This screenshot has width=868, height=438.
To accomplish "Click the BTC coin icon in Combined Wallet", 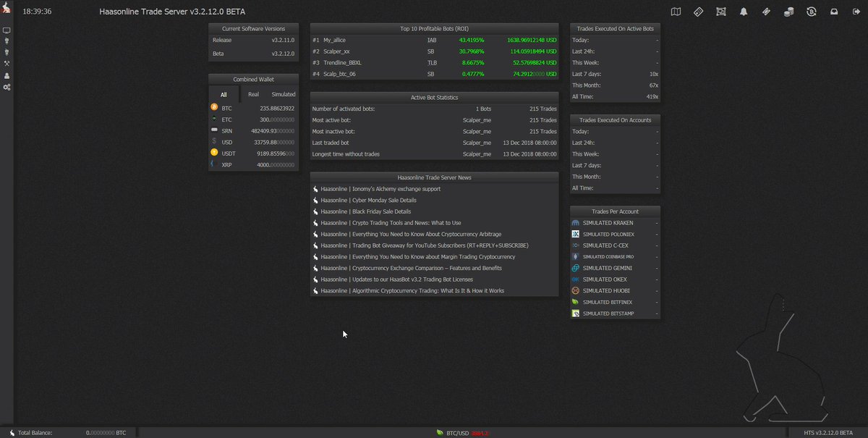I will pyautogui.click(x=214, y=107).
